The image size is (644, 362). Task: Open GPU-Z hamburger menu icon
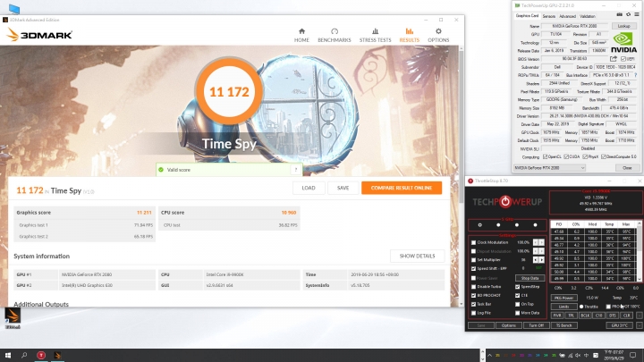coord(636,15)
